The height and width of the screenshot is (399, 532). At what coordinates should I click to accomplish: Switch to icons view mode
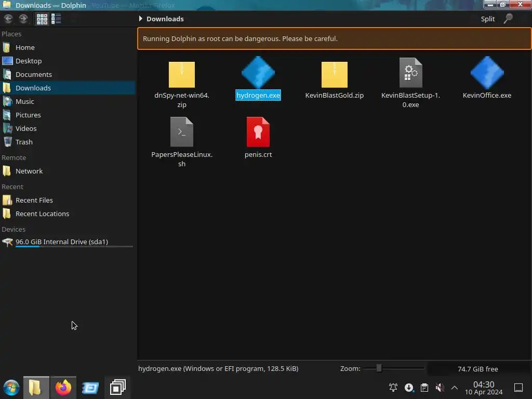tap(42, 19)
